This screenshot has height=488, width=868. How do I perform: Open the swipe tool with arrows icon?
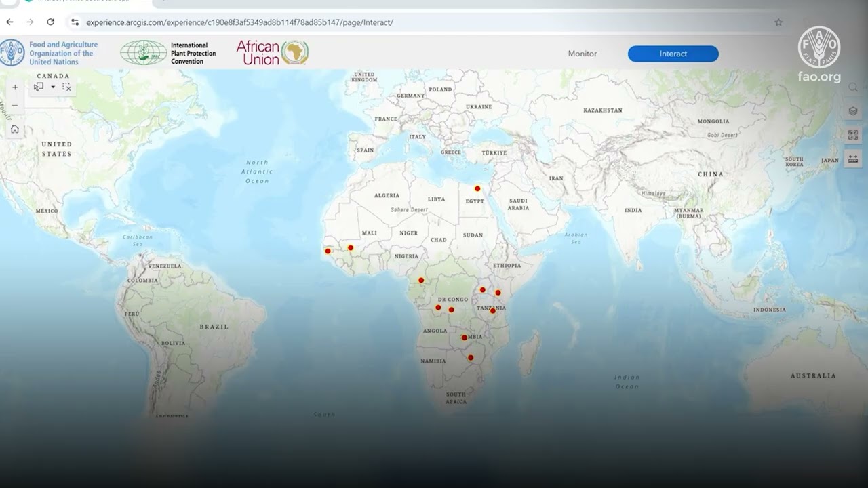(x=853, y=159)
